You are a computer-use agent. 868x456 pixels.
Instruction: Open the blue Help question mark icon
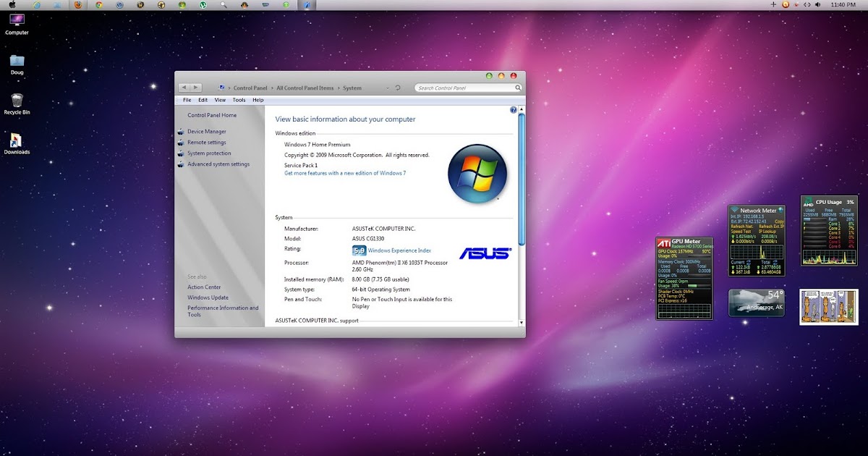[x=513, y=110]
